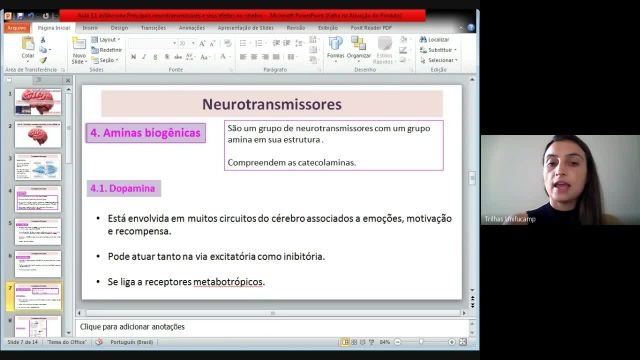
Task: Click the Localizar find icon
Action: point(435,40)
